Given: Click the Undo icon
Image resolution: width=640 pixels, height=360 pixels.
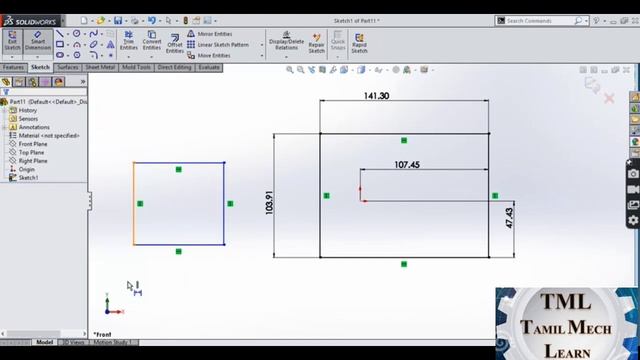Looking at the screenshot, I should (x=152, y=20).
